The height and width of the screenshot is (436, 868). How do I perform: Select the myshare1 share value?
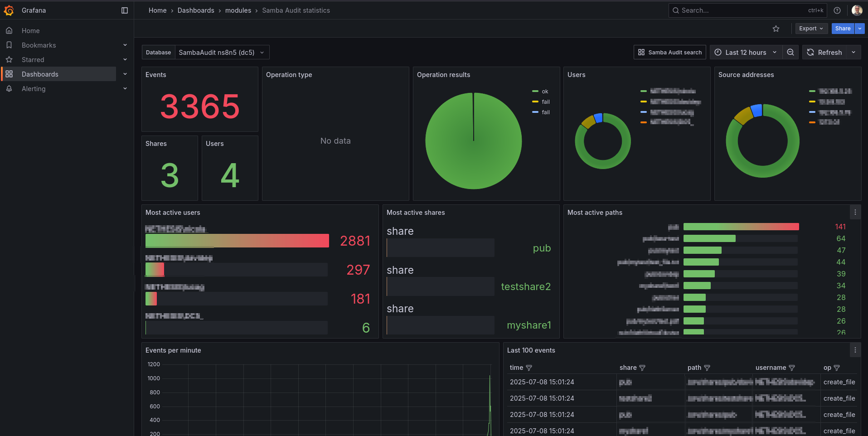529,325
